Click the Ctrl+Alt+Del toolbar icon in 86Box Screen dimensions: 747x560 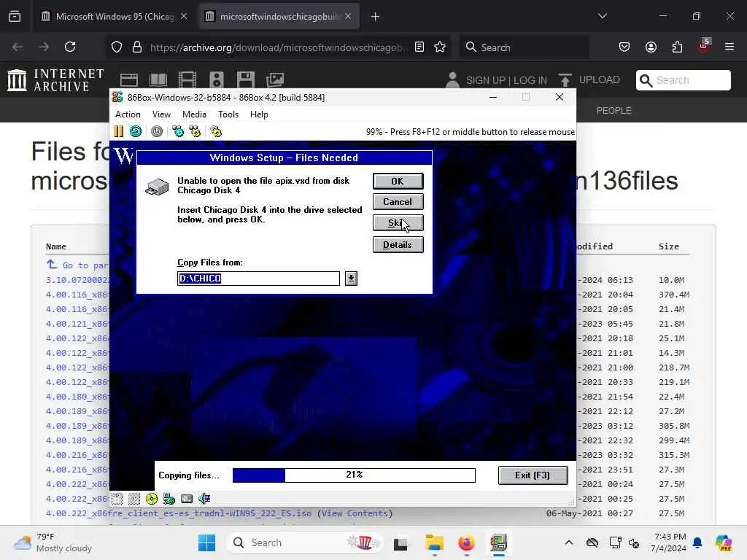(178, 131)
